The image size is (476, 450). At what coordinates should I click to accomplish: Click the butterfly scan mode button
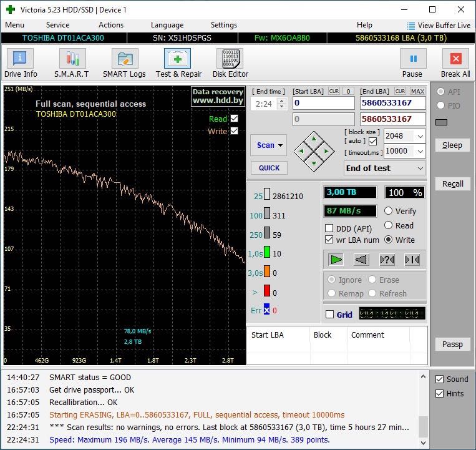pos(412,260)
